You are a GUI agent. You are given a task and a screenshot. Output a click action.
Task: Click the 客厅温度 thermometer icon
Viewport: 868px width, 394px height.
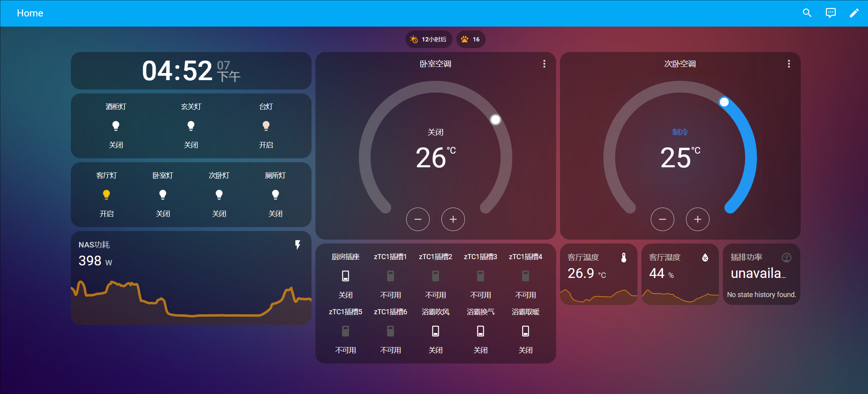point(624,257)
